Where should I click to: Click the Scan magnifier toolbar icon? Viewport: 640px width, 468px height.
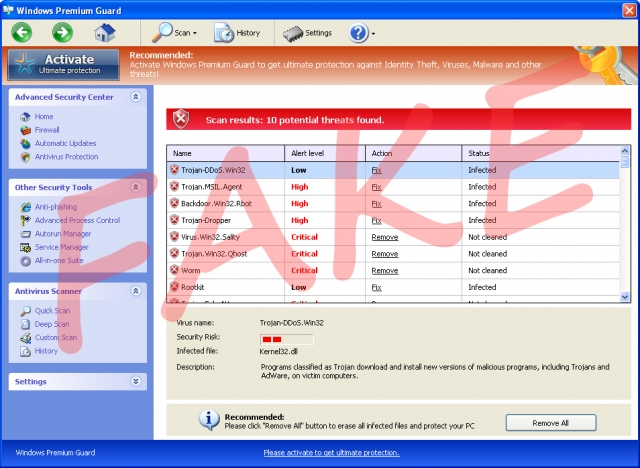tap(162, 32)
